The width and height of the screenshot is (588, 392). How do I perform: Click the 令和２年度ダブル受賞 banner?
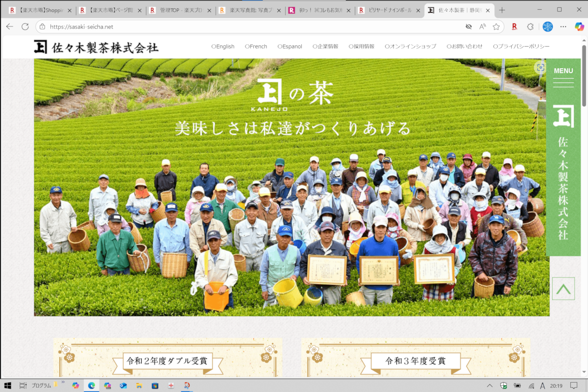(168, 359)
